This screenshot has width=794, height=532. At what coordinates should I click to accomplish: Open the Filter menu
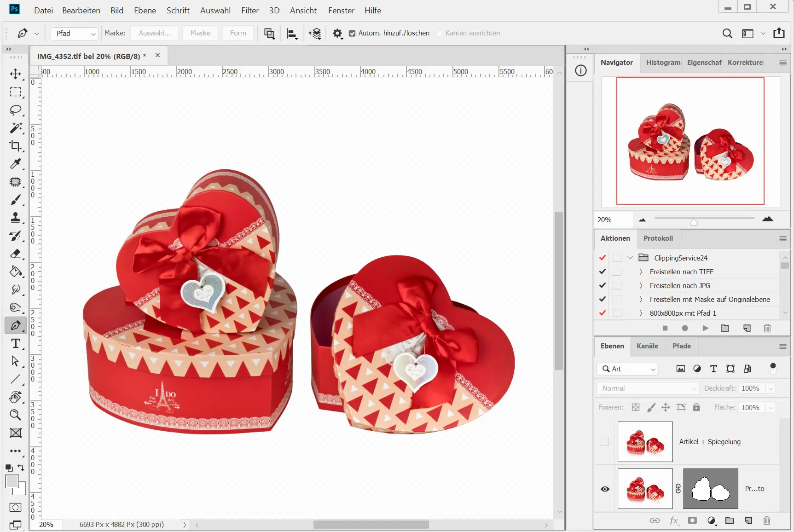(249, 10)
